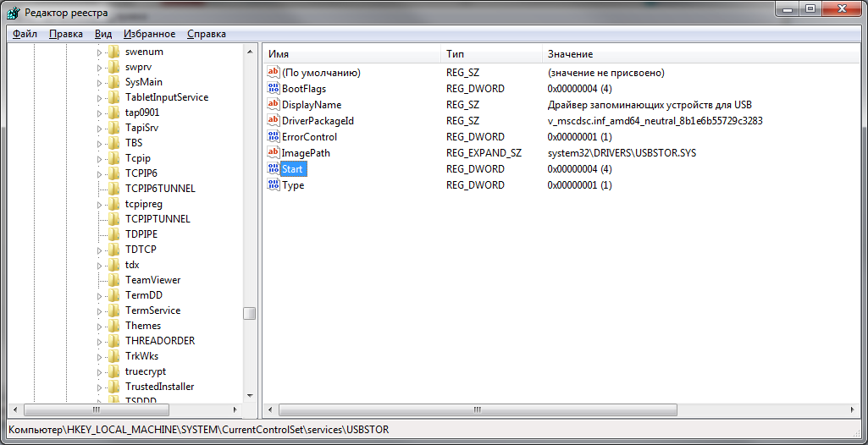Click the TCPIP6 folder icon
The height and width of the screenshot is (445, 868).
click(x=114, y=173)
